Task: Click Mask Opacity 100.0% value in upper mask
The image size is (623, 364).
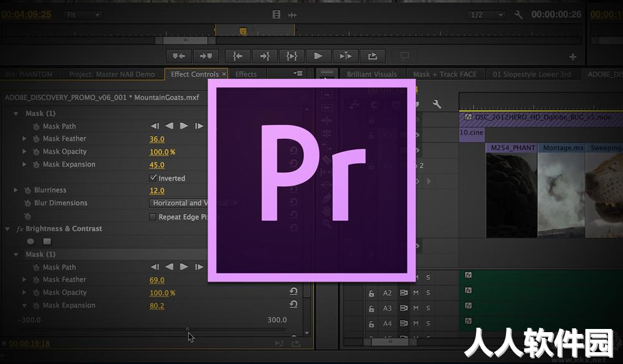Action: click(x=162, y=152)
